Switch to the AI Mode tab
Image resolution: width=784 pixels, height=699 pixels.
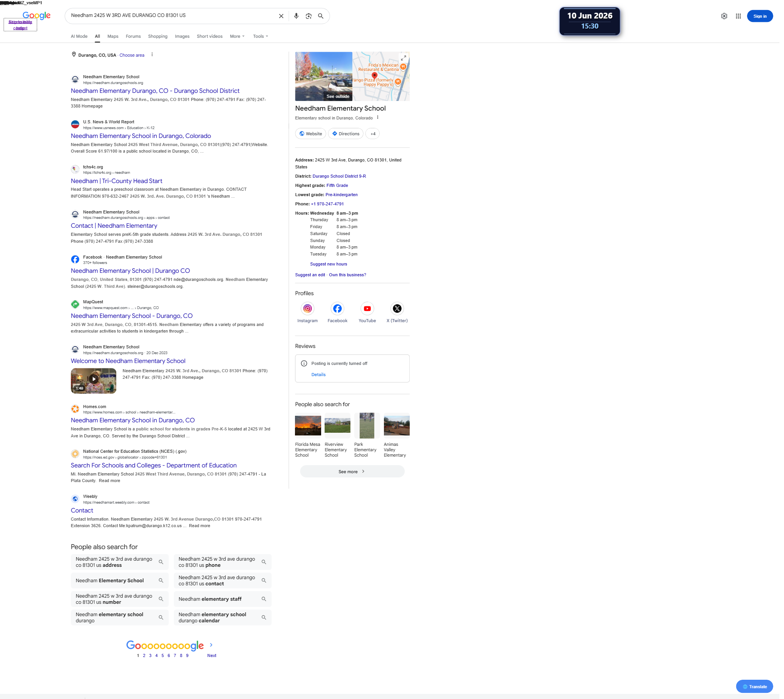(79, 36)
